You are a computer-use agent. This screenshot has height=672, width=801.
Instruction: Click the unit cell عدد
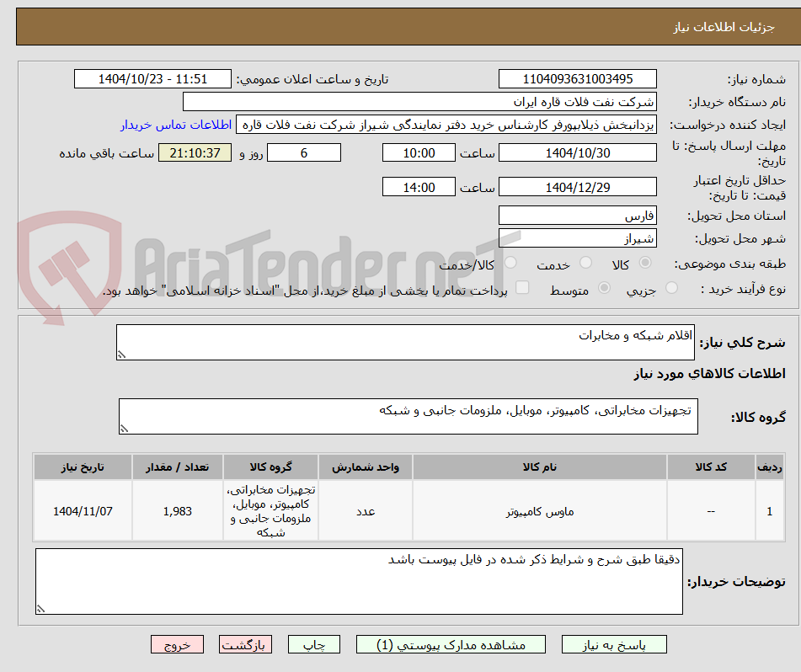366,510
